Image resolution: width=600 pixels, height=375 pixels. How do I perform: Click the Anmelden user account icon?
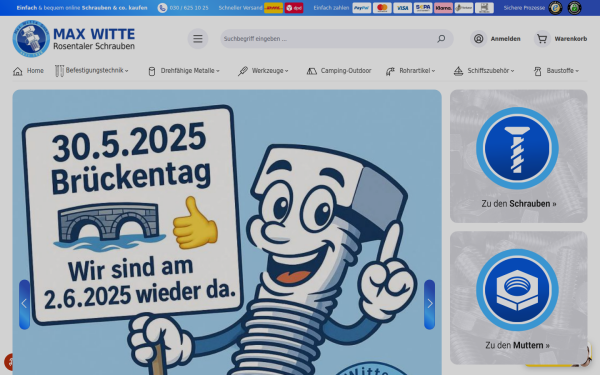click(478, 39)
